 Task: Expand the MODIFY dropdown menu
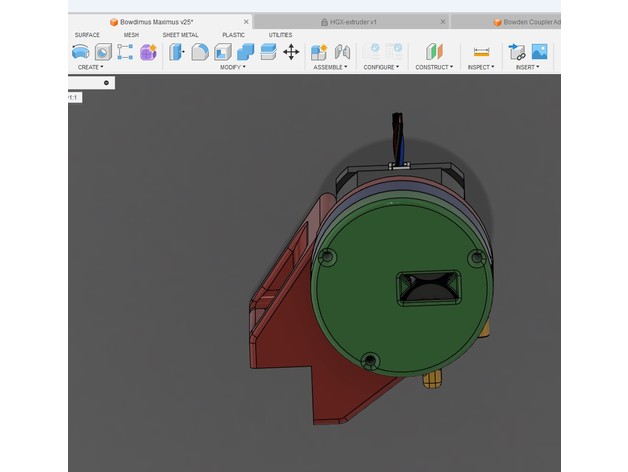[232, 67]
